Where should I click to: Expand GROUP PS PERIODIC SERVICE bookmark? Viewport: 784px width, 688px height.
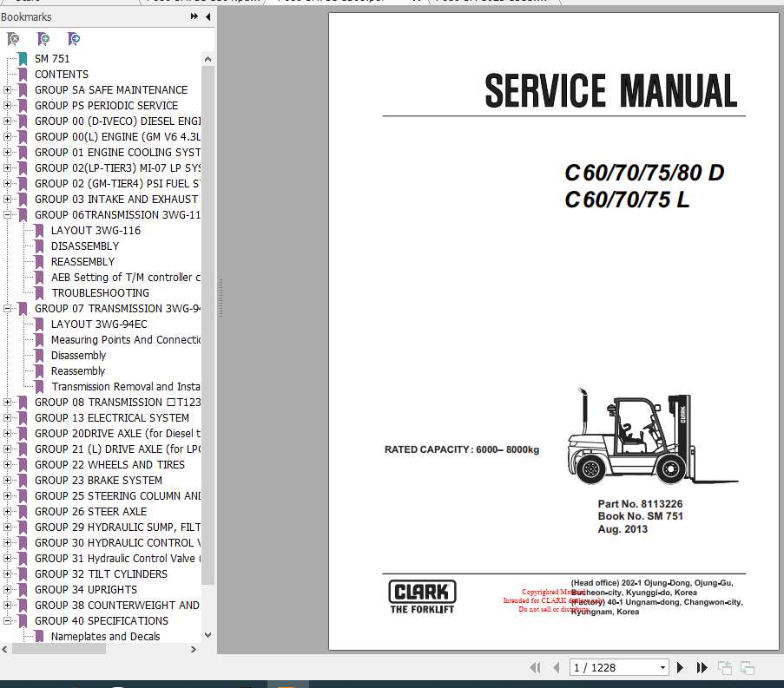point(7,106)
